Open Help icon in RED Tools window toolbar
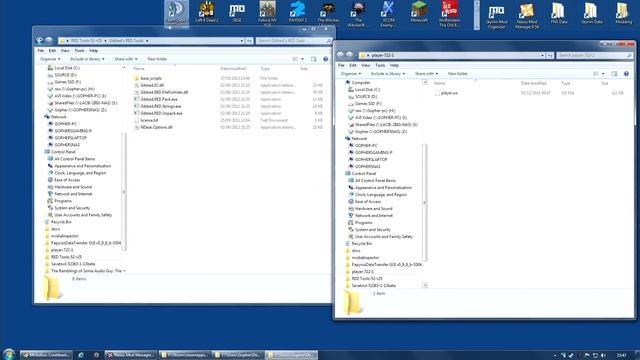640x360 pixels. [325, 59]
